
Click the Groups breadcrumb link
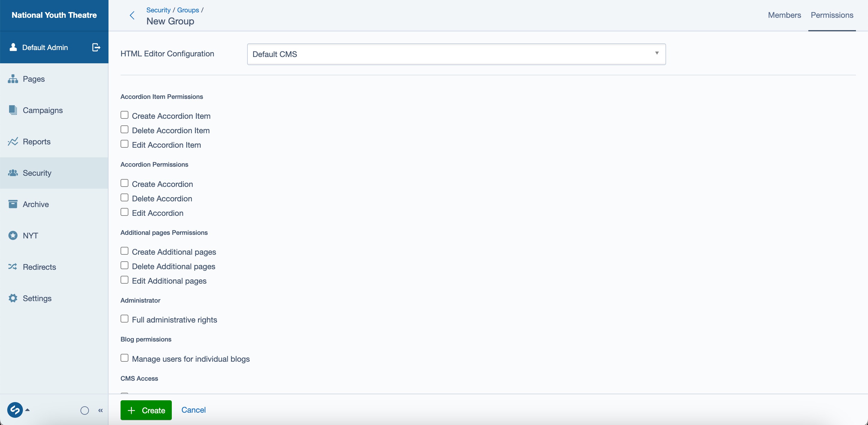pos(188,10)
